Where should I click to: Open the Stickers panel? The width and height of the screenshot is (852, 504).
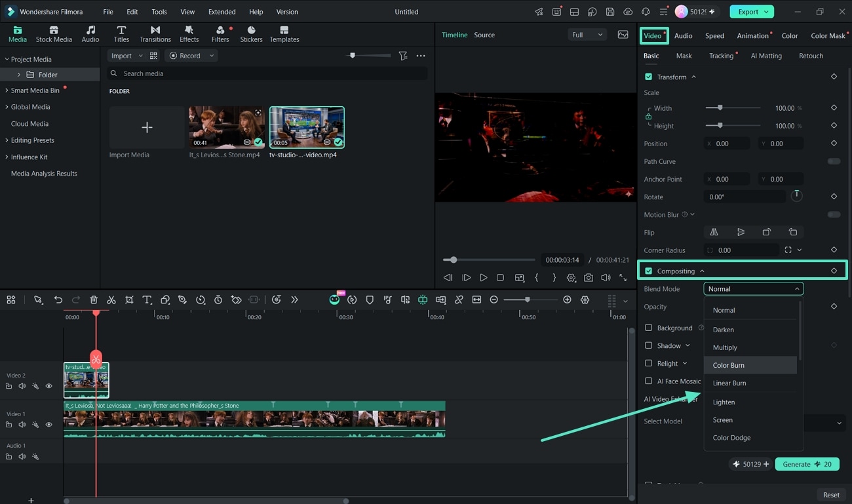[x=252, y=34]
